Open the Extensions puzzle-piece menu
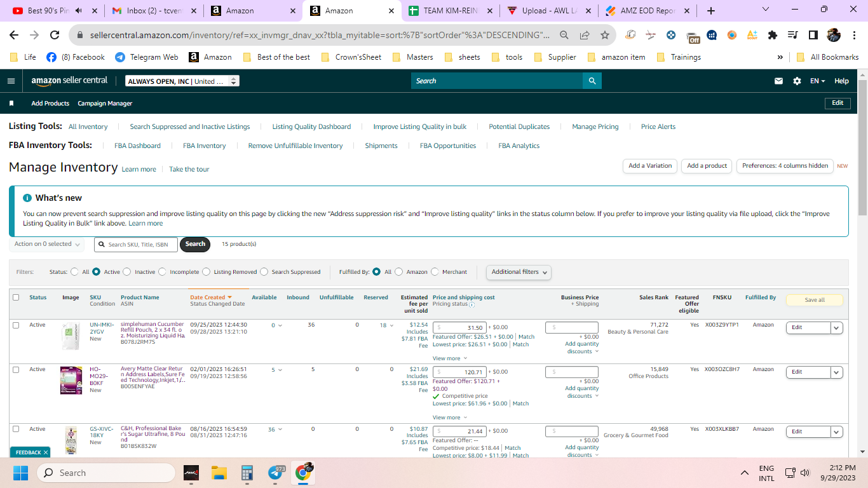 (x=773, y=36)
